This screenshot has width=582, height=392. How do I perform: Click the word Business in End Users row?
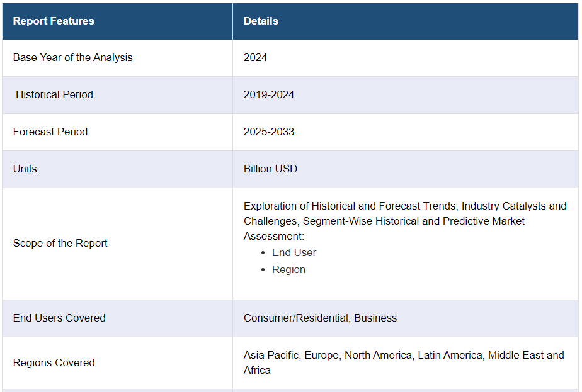(375, 318)
